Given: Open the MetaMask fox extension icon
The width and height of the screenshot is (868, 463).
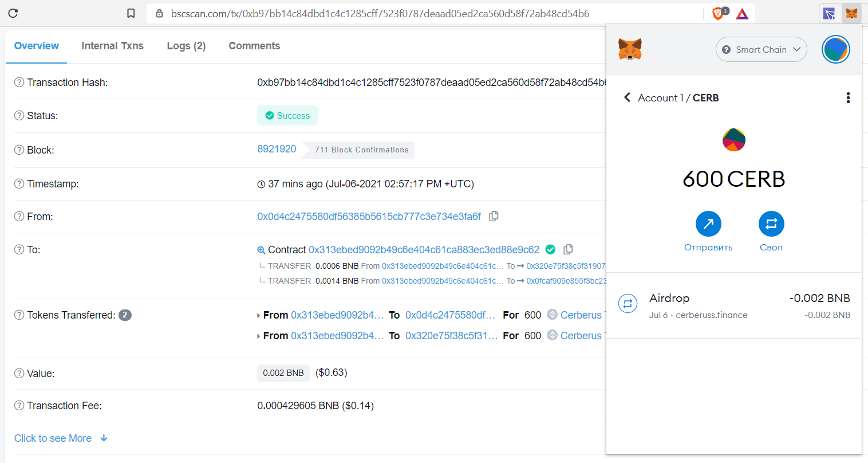Looking at the screenshot, I should [x=852, y=13].
